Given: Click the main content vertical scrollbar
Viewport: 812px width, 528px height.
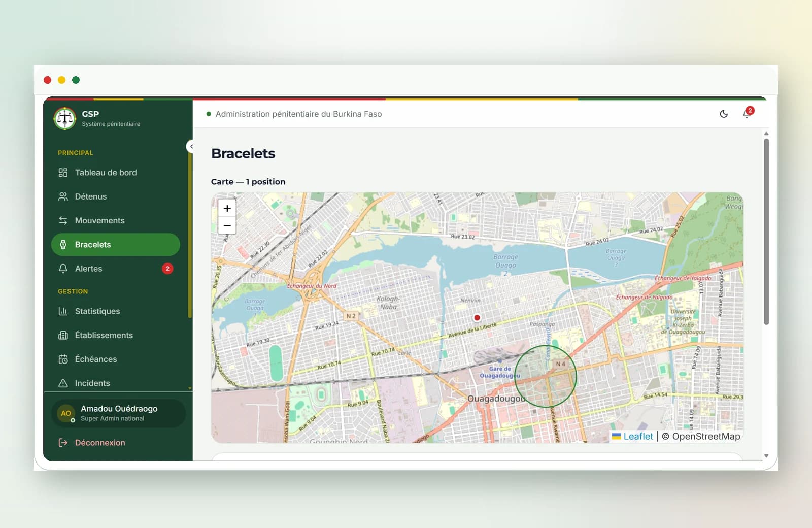Looking at the screenshot, I should pyautogui.click(x=766, y=232).
